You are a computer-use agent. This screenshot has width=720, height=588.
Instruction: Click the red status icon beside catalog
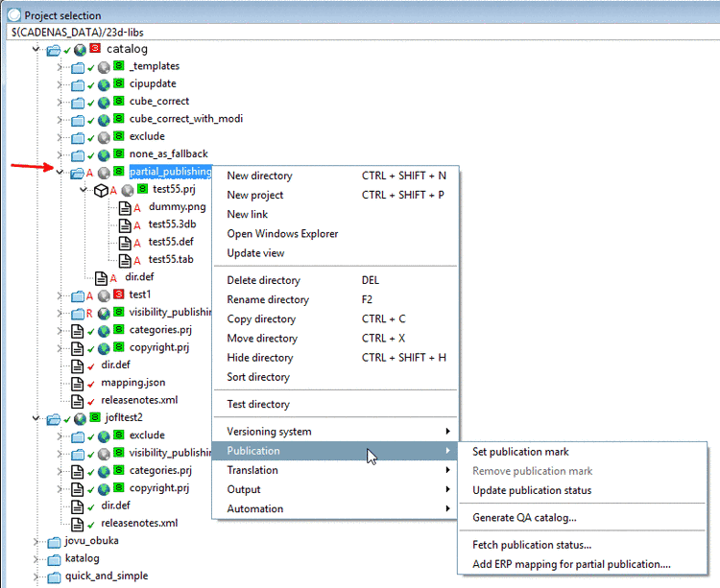pos(95,48)
